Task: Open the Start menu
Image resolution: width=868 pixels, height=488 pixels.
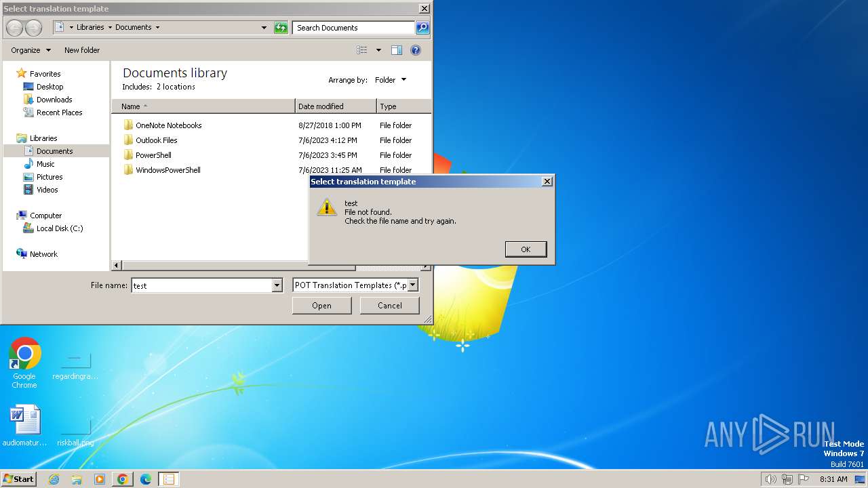Action: point(18,479)
